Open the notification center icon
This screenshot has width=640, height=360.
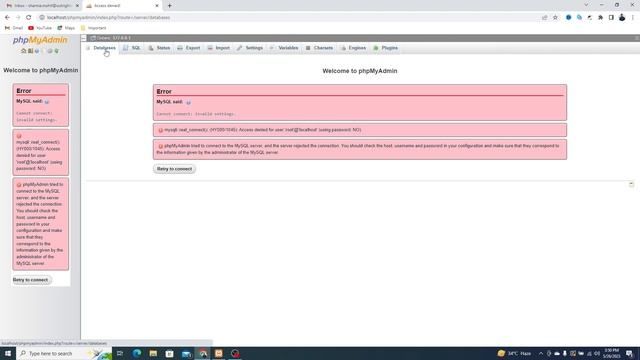(x=629, y=353)
